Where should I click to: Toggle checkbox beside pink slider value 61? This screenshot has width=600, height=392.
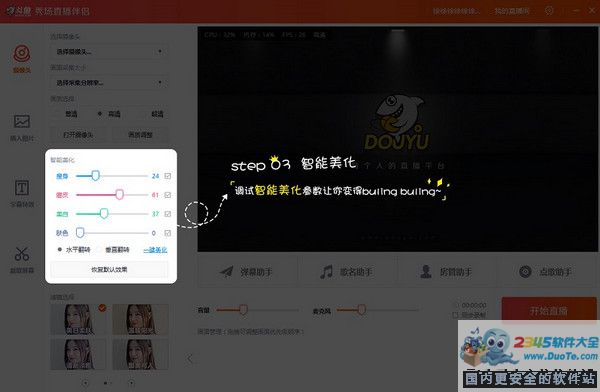coord(168,195)
